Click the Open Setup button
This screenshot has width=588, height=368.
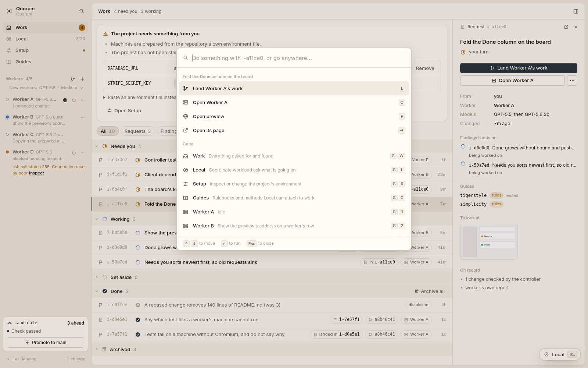point(124,111)
